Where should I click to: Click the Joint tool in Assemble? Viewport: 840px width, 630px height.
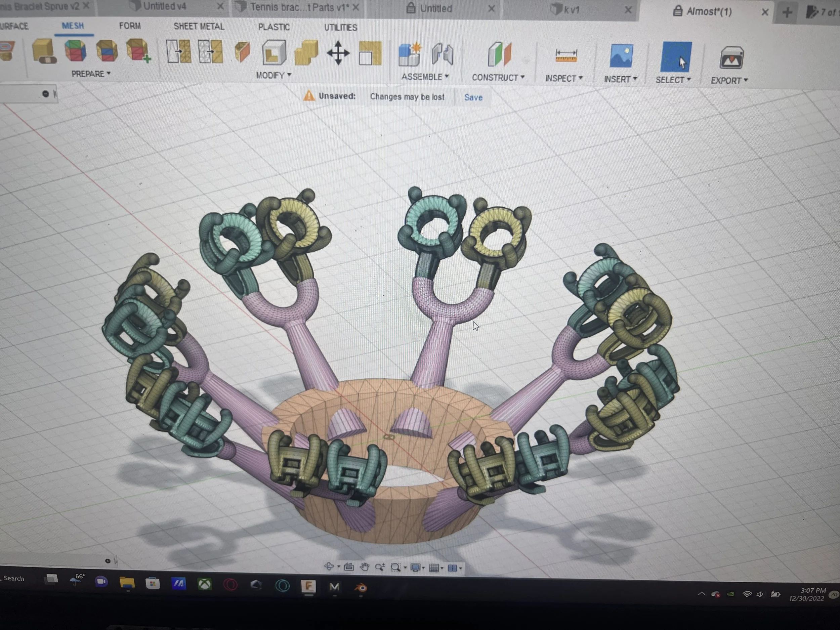click(443, 54)
